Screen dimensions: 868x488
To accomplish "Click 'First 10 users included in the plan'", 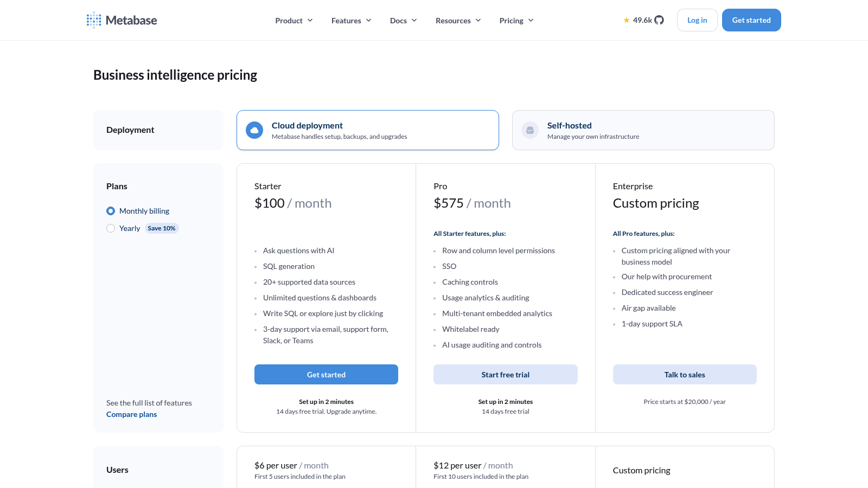I will pyautogui.click(x=481, y=477).
